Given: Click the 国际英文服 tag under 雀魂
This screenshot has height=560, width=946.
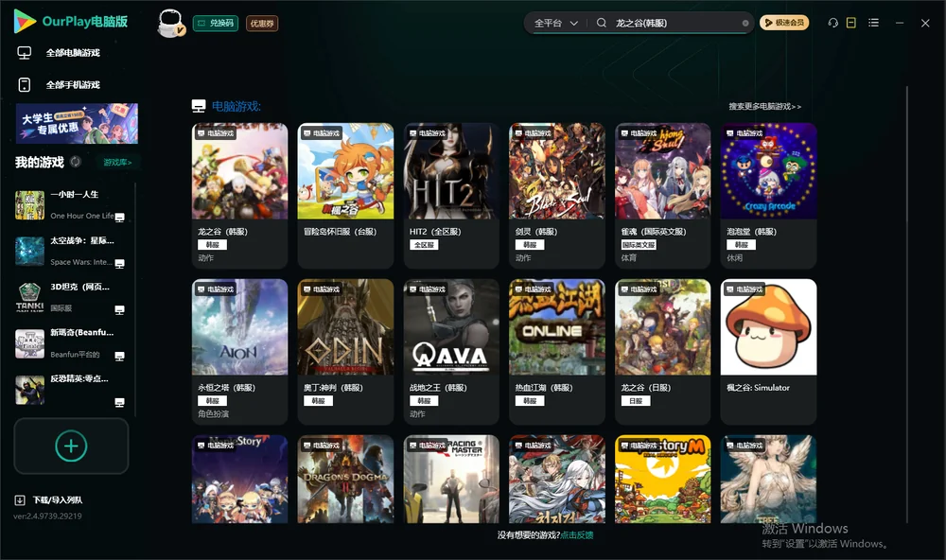Looking at the screenshot, I should pyautogui.click(x=639, y=245).
